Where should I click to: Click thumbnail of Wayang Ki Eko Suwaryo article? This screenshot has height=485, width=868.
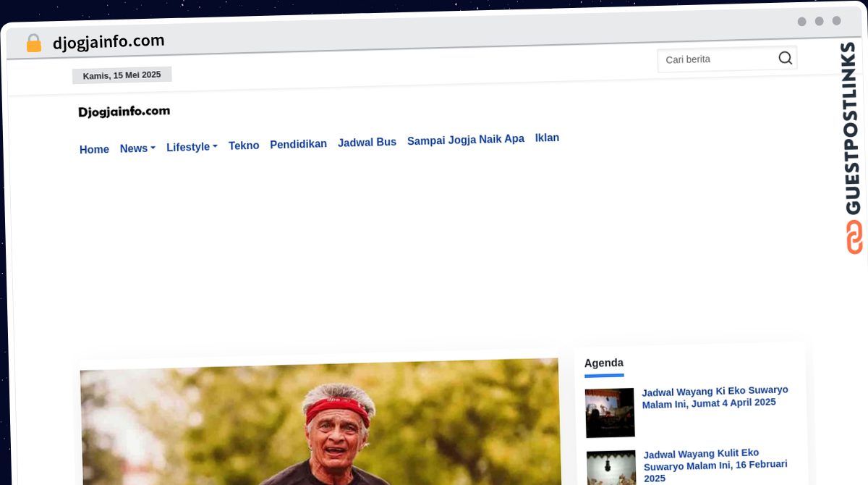point(610,413)
